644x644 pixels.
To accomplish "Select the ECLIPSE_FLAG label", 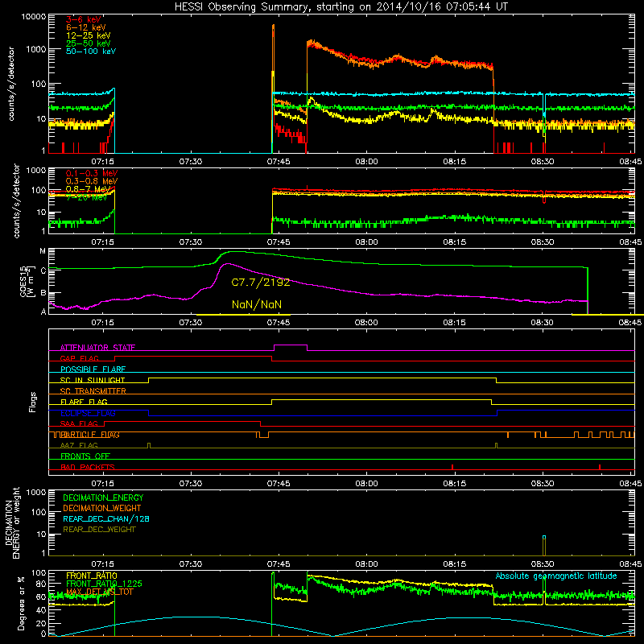I will click(x=88, y=413).
